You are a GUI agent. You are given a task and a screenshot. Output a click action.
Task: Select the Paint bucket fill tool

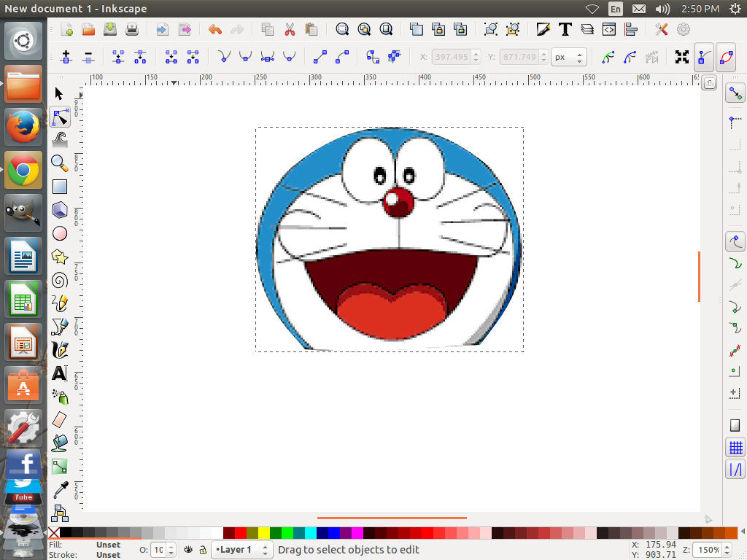pos(60,443)
